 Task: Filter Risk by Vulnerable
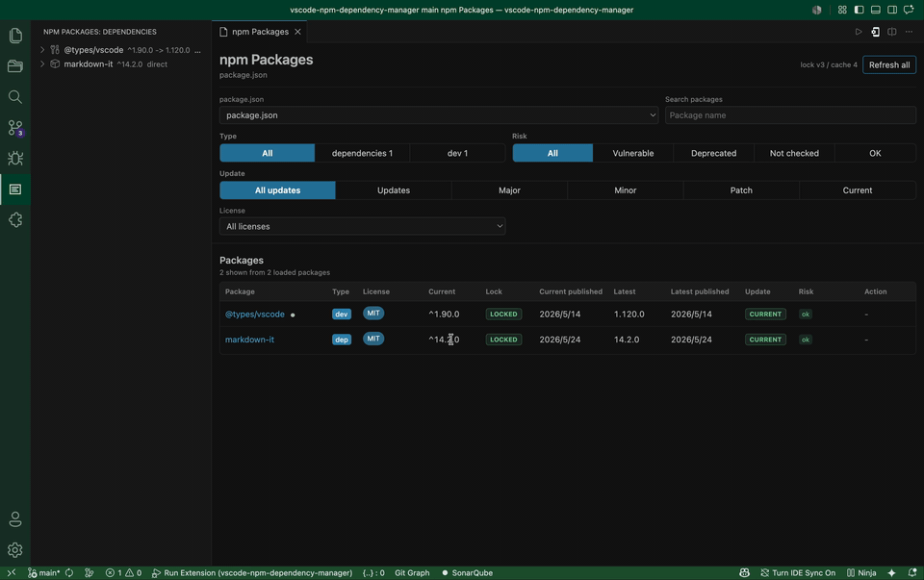(633, 153)
